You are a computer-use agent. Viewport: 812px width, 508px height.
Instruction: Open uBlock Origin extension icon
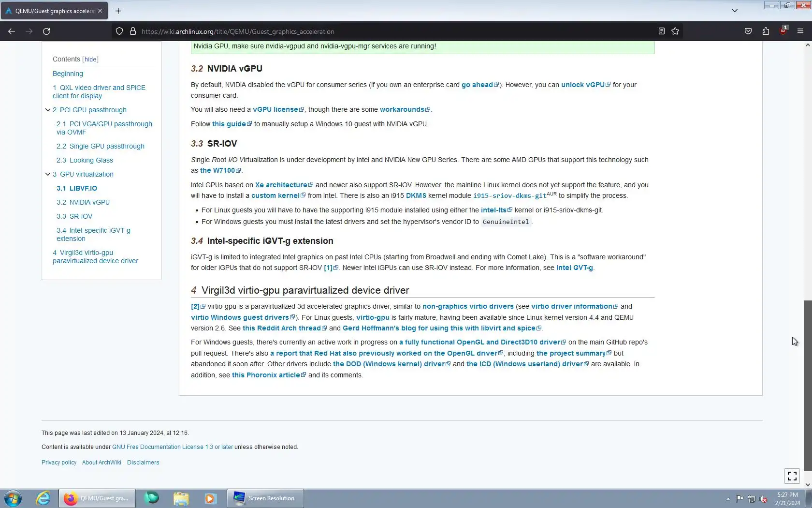(x=783, y=30)
